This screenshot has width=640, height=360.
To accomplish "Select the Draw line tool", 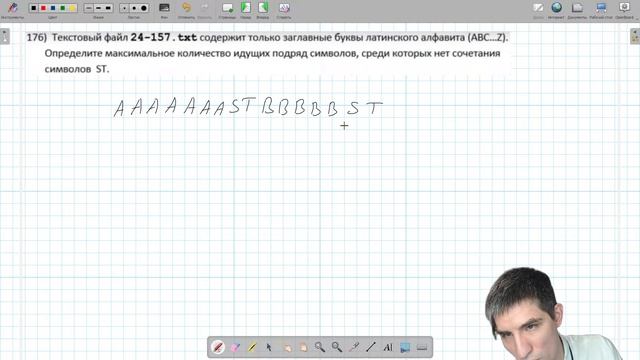I will pyautogui.click(x=371, y=347).
